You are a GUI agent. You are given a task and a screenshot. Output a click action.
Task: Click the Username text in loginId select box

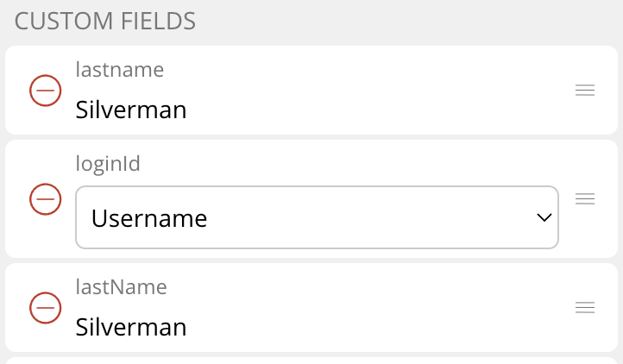click(149, 218)
